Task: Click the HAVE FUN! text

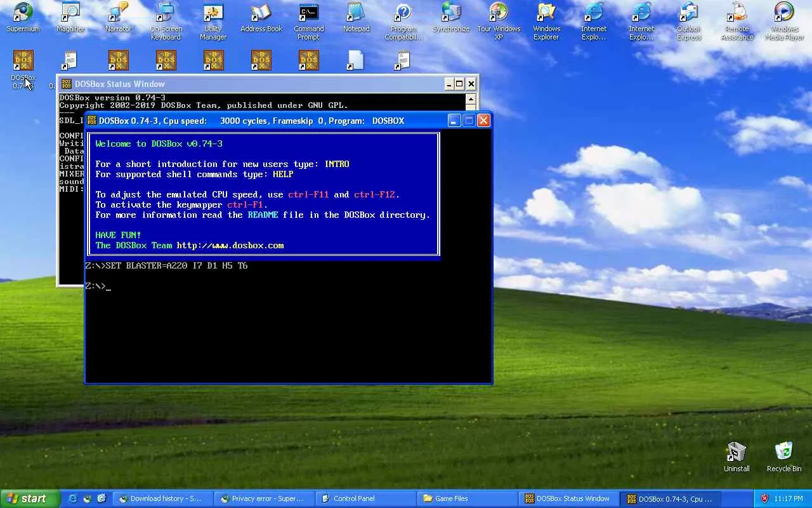Action: click(118, 235)
